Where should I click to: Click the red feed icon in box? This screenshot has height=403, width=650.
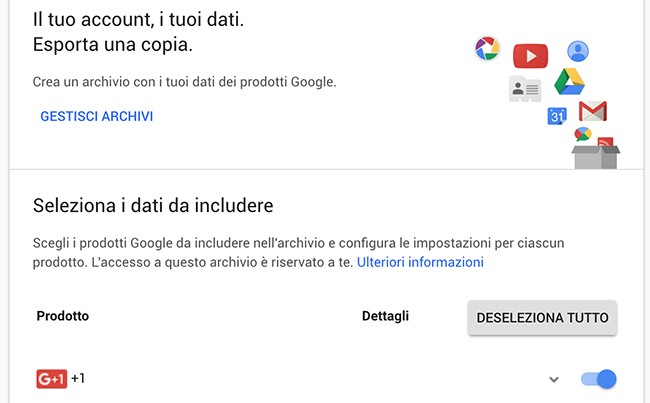tap(605, 143)
